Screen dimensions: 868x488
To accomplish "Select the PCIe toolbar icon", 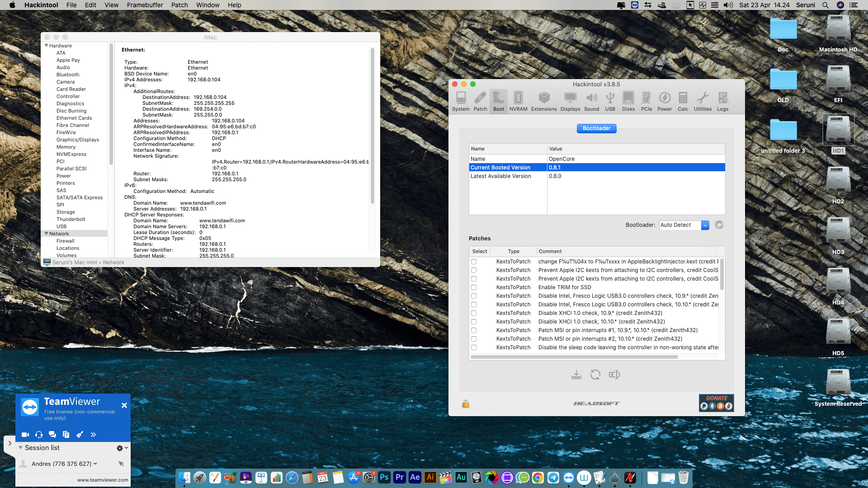I will tap(646, 101).
